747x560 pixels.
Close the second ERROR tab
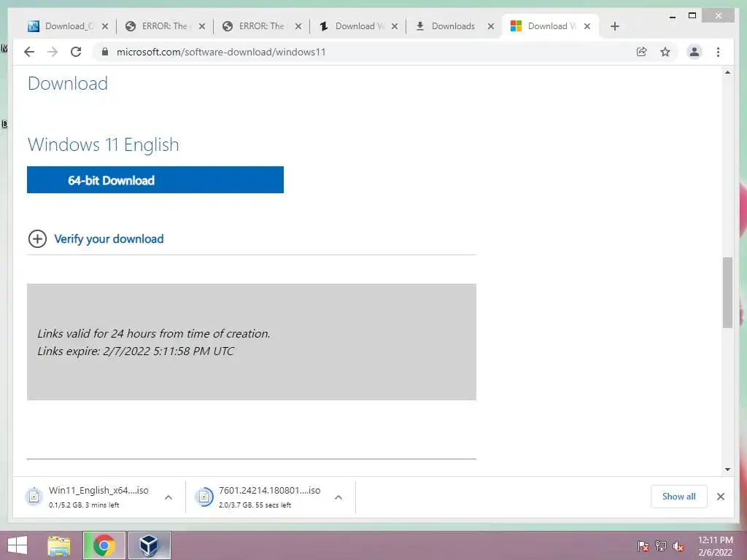click(x=298, y=26)
